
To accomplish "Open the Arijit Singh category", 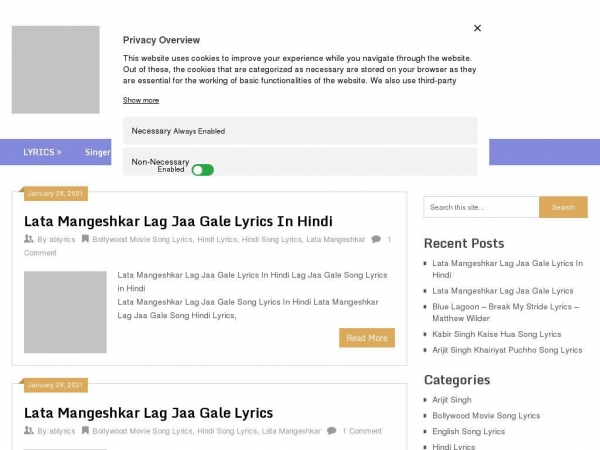I will point(452,400).
